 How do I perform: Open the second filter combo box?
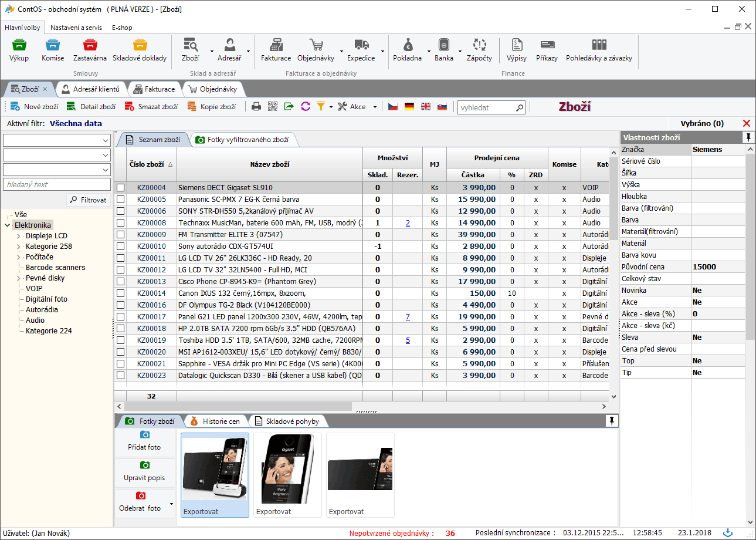[x=57, y=155]
